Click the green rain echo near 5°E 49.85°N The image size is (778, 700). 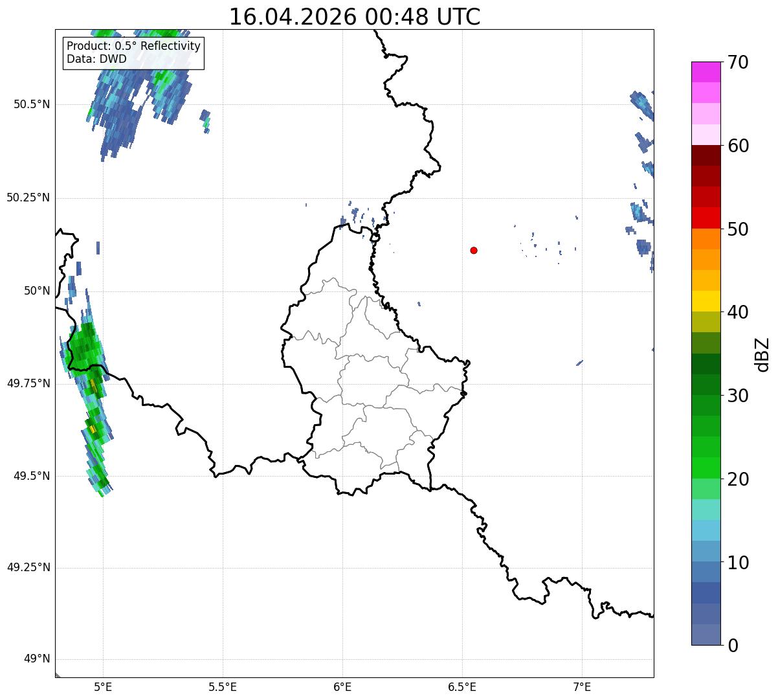coord(83,350)
